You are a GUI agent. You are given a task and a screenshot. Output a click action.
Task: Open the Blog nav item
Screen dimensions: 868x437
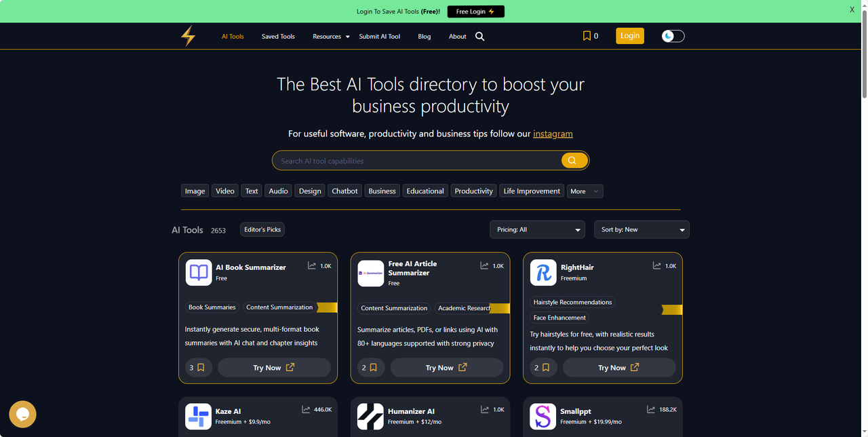click(x=425, y=37)
